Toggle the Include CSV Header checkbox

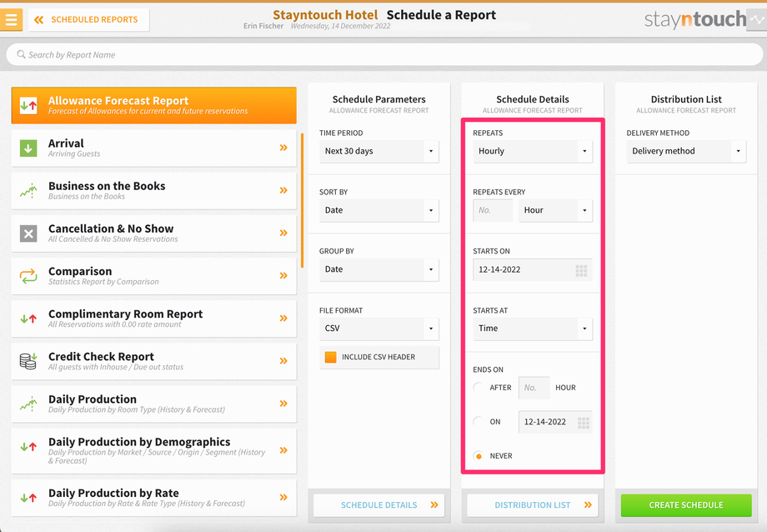tap(331, 357)
